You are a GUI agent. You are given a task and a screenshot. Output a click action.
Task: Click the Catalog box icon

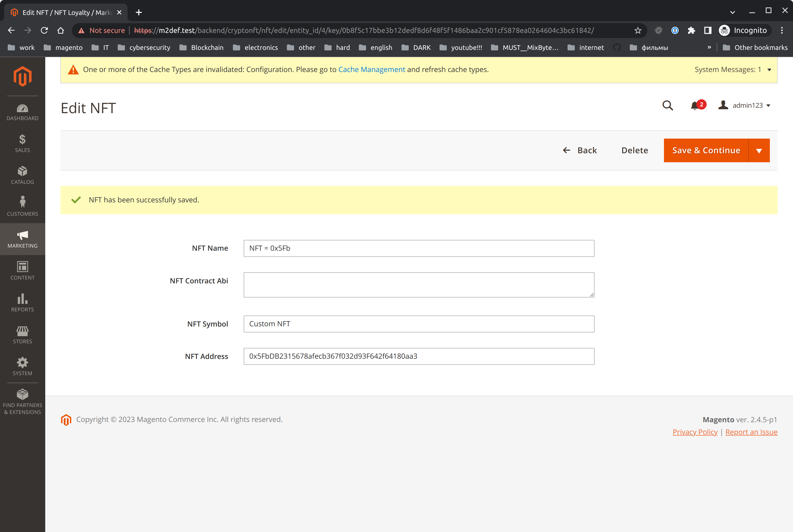click(22, 171)
